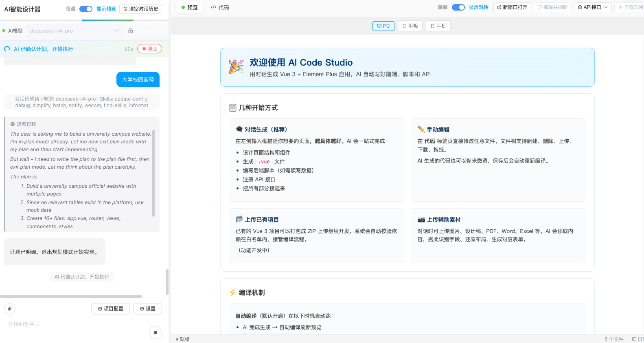644x343 pixels.
Task: Click the speech bubble icon for 对话生成
Action: pos(239,129)
